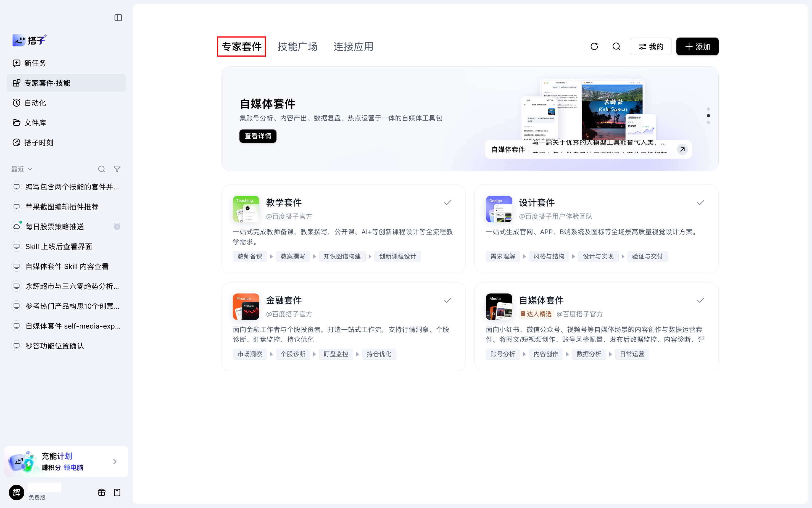Screen dimensions: 812x508
Task: Open 文件库 in the sidebar
Action: (66, 123)
